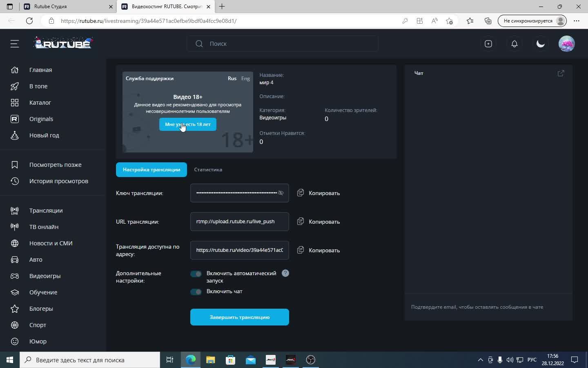This screenshot has height=368, width=588.
Task: Click the broadcast address field
Action: [x=240, y=250]
